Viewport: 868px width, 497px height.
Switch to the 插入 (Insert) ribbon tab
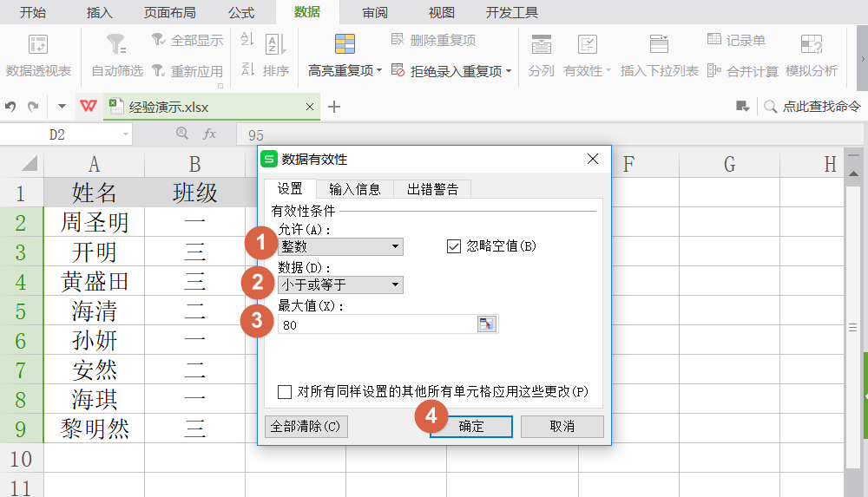pos(100,12)
